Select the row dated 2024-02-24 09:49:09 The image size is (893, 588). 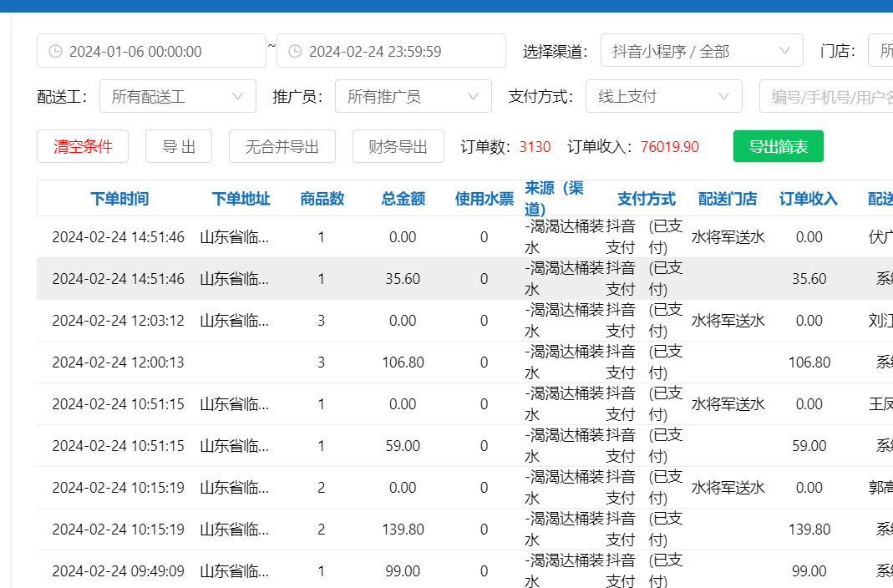coord(464,570)
